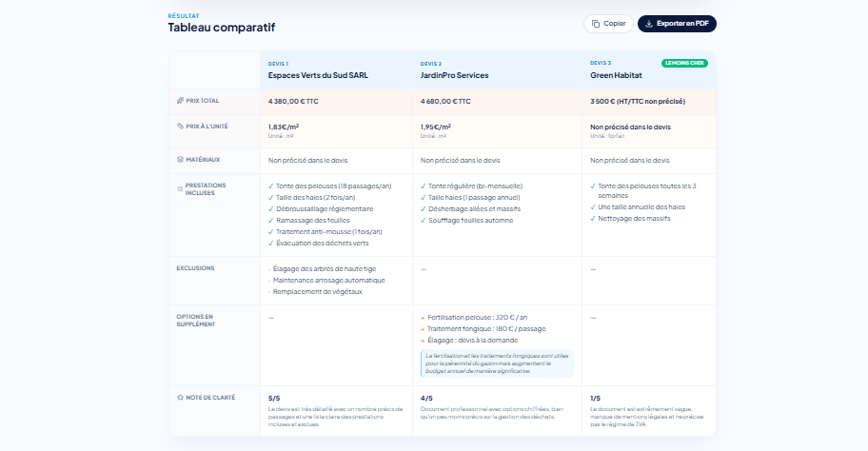Click 'Évacuation des déchets verts'
The width and height of the screenshot is (868, 451).
(323, 243)
